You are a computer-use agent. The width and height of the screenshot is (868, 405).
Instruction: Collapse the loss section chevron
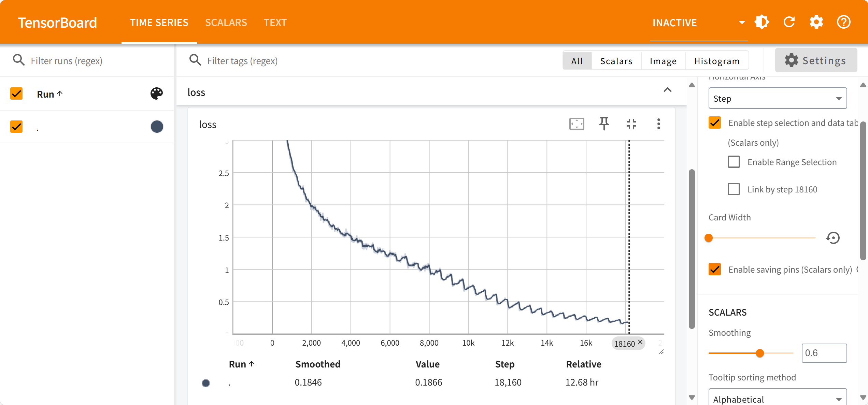667,90
